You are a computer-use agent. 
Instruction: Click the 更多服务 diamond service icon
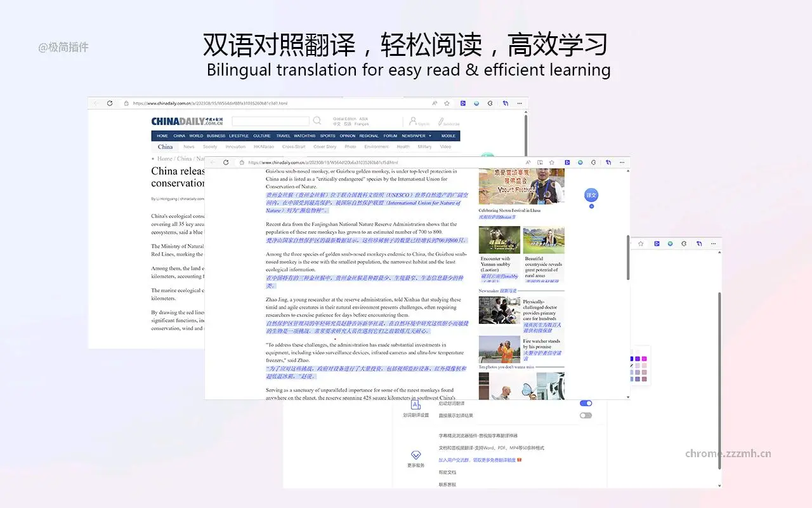click(416, 456)
